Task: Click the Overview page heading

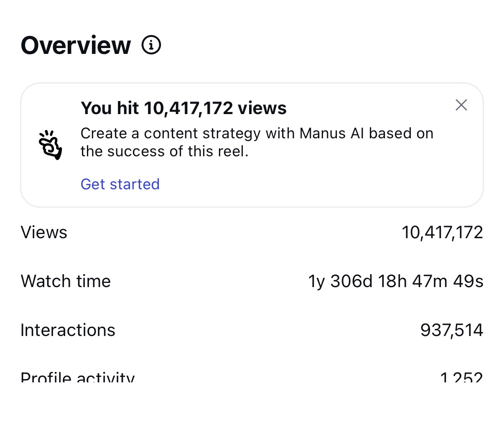Action: [76, 45]
